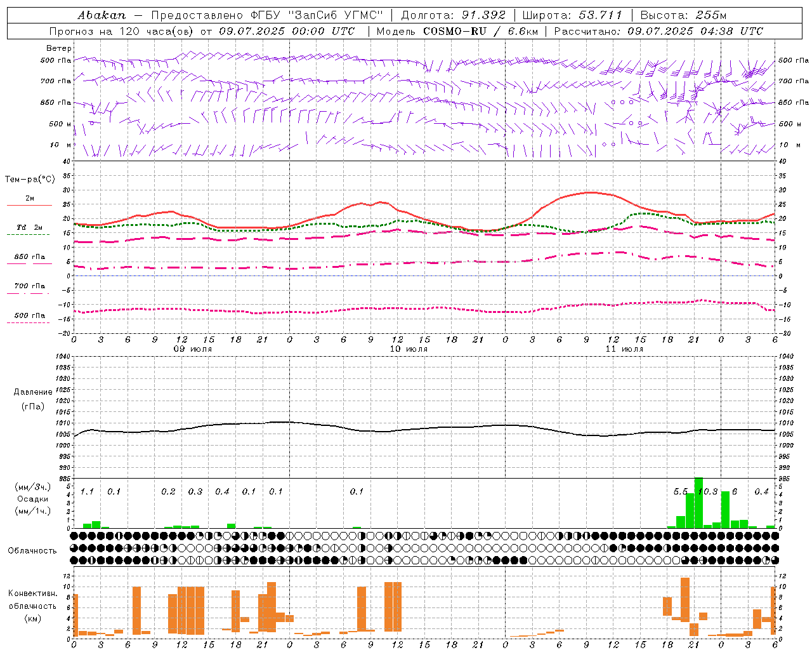Click the '0.3' precipitation amount value
Viewport: 812px width, 650px height.
195,492
